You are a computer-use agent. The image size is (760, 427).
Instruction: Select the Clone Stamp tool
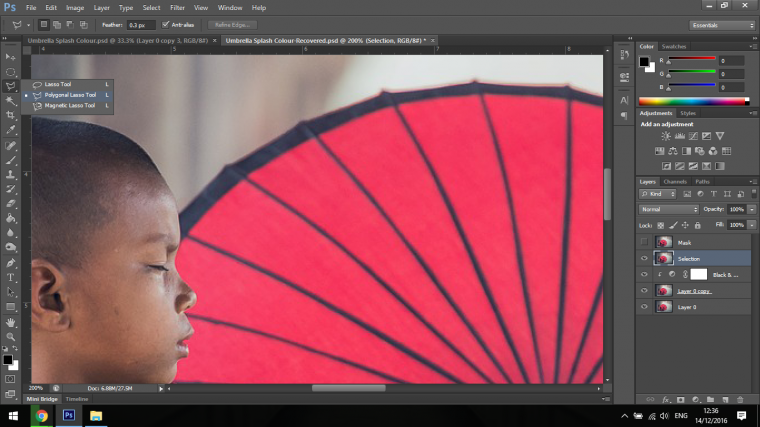[x=11, y=174]
